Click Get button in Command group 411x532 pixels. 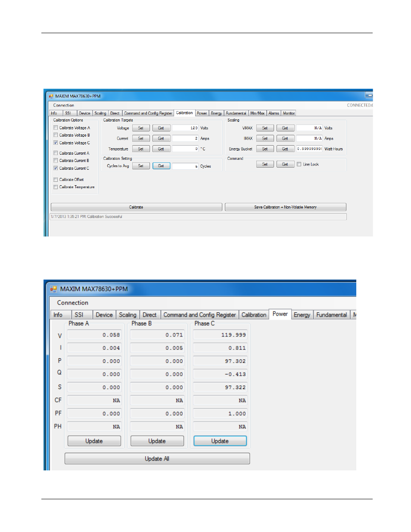[285, 164]
